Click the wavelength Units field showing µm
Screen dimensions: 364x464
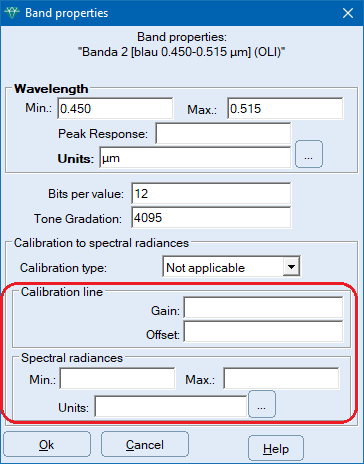195,158
